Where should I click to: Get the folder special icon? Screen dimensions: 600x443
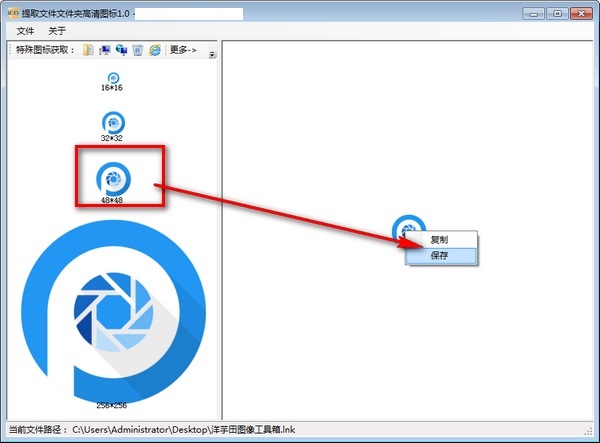click(88, 50)
